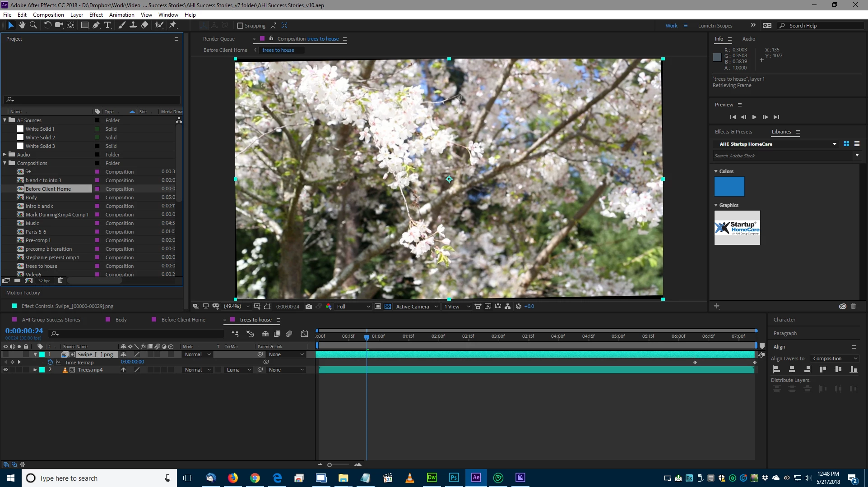
Task: Collapse the AE Sources folder
Action: (5, 120)
